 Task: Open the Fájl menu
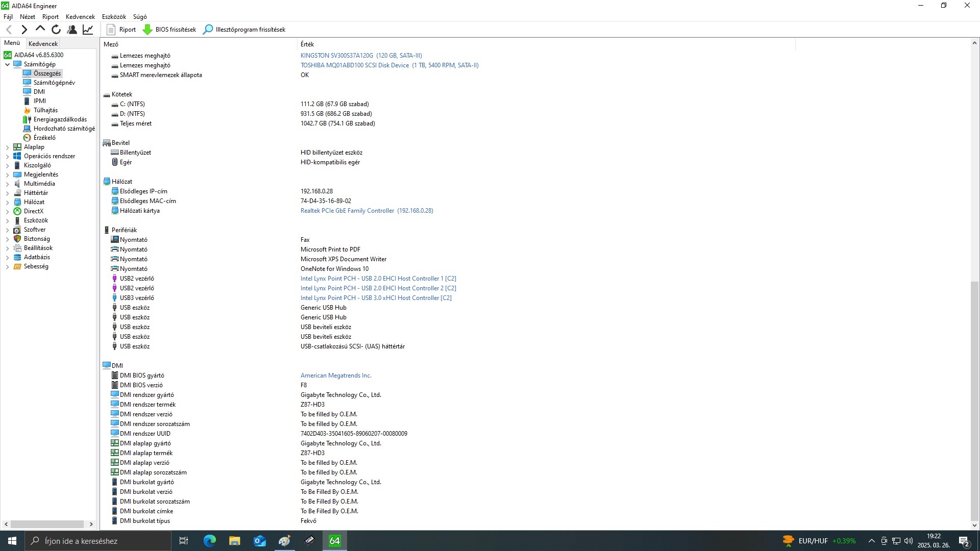[x=8, y=17]
